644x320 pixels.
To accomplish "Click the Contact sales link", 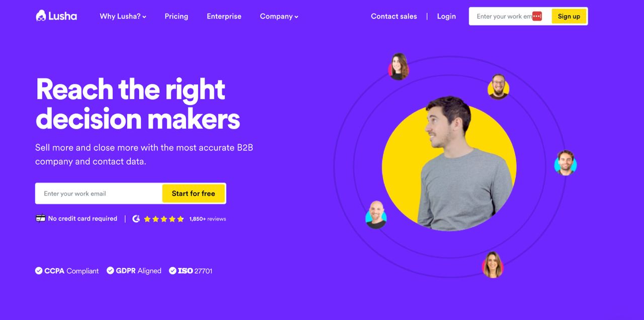I will 394,16.
